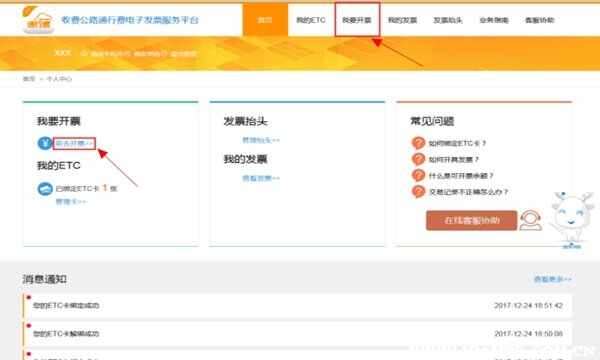The image size is (600, 360).
Task: Click the question icon beside 交易记录不正确怎么办
Action: coord(418,191)
